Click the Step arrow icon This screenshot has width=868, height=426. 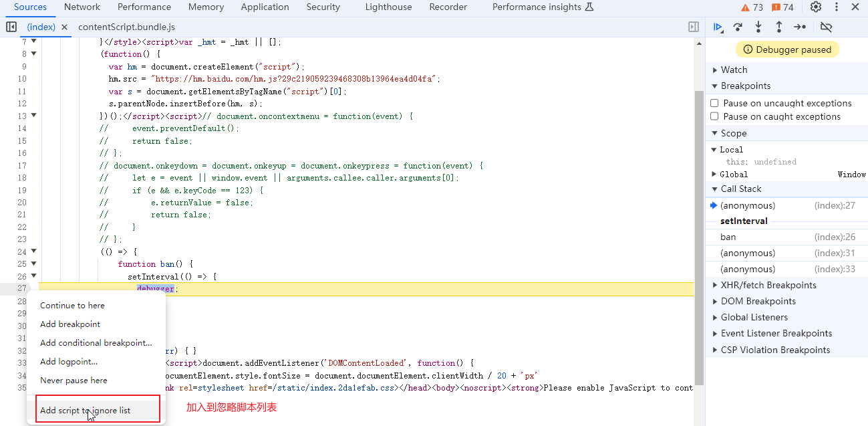(x=800, y=27)
